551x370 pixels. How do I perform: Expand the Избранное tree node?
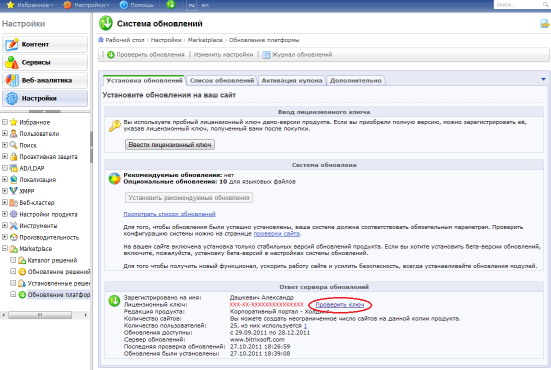tap(5, 122)
